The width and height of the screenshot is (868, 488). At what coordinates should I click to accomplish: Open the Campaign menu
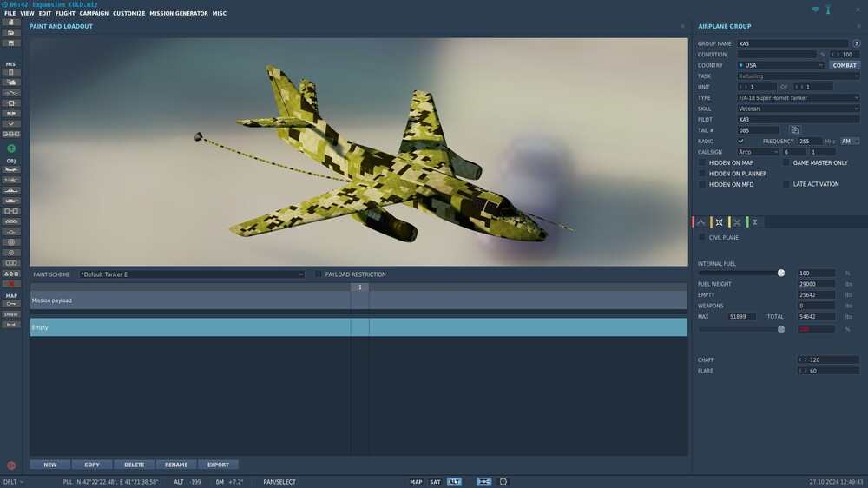[x=94, y=14]
